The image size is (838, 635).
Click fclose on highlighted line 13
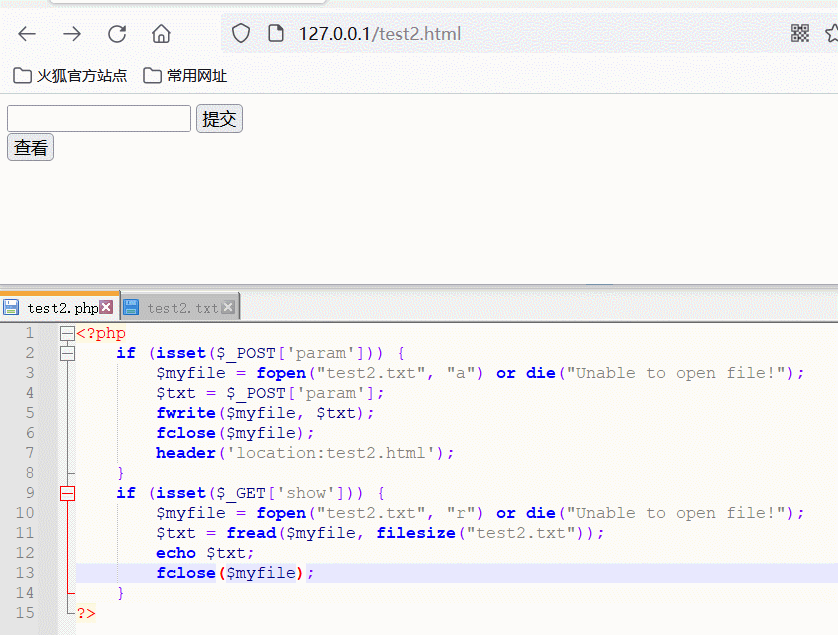point(186,573)
